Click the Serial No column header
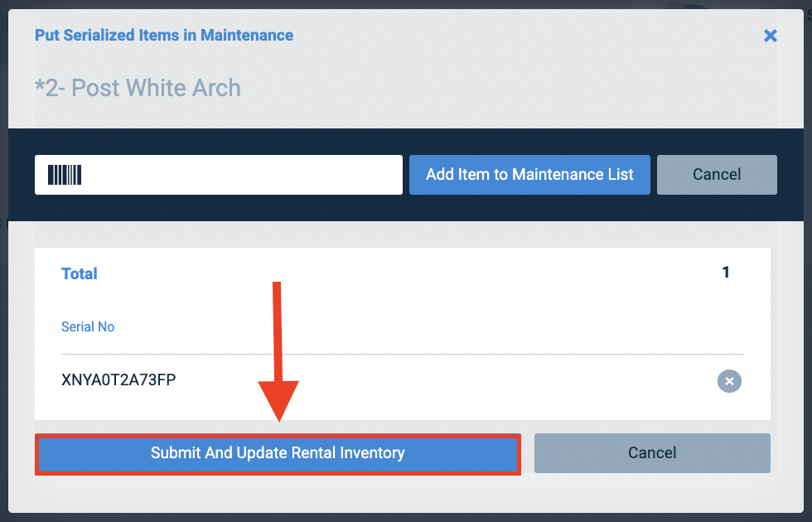This screenshot has height=522, width=812. click(88, 326)
